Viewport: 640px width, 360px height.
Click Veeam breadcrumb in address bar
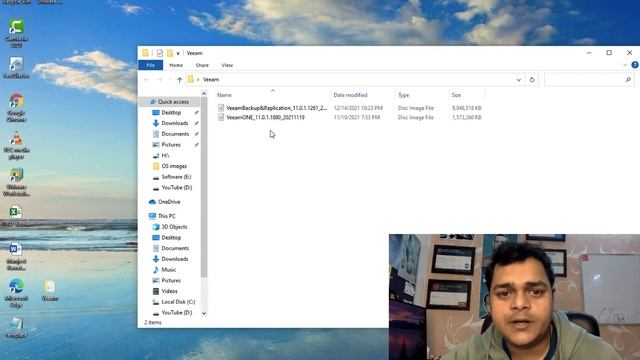[211, 80]
